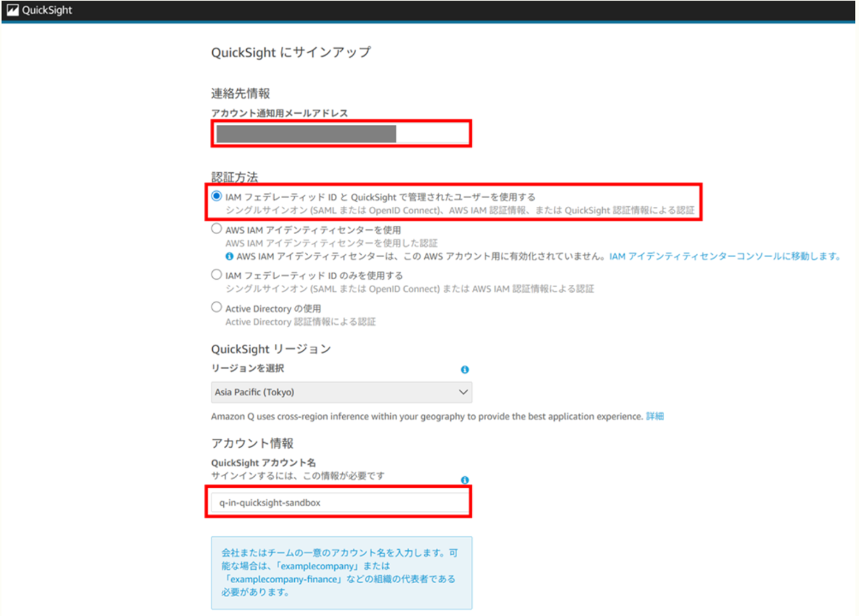Viewport: 859px width, 616px height.
Task: Click info icon beside IAM Identity Center notice
Action: coord(229,256)
